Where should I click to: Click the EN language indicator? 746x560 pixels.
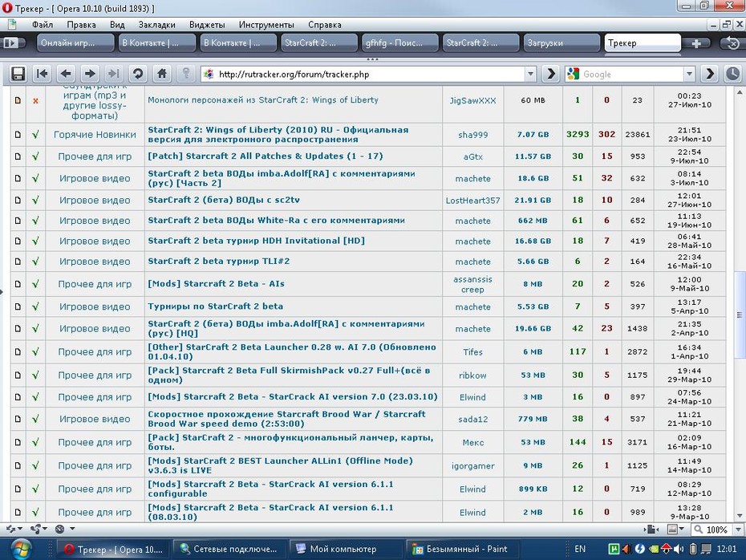coord(580,549)
